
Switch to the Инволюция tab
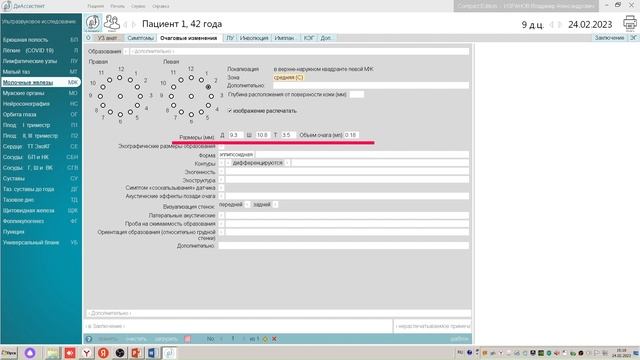click(254, 38)
